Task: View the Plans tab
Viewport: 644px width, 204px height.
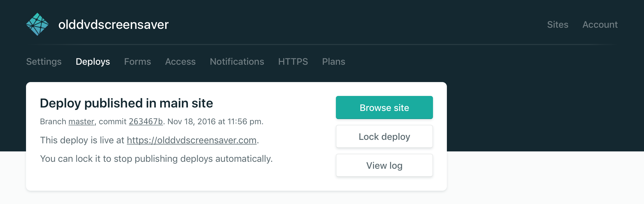Action: click(x=334, y=62)
